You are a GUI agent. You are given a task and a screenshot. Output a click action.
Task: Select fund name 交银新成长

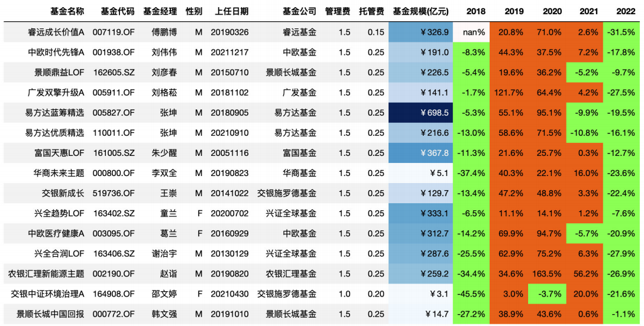point(63,193)
